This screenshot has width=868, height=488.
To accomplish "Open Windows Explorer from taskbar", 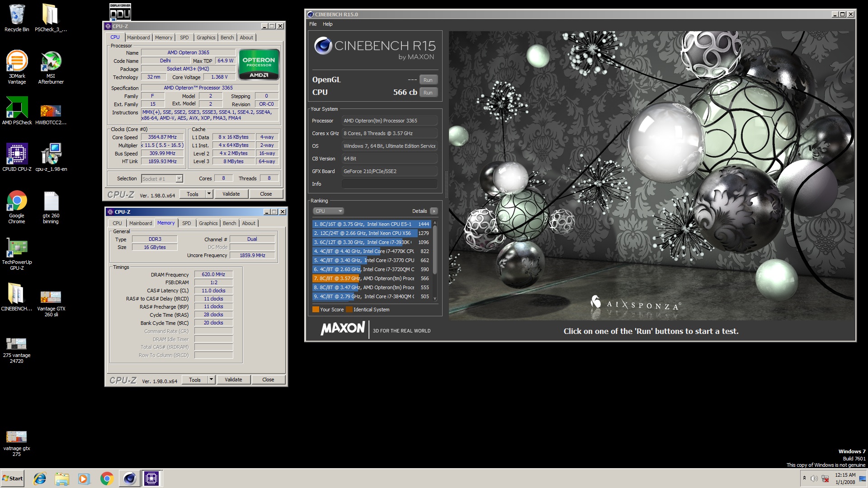I will point(62,479).
